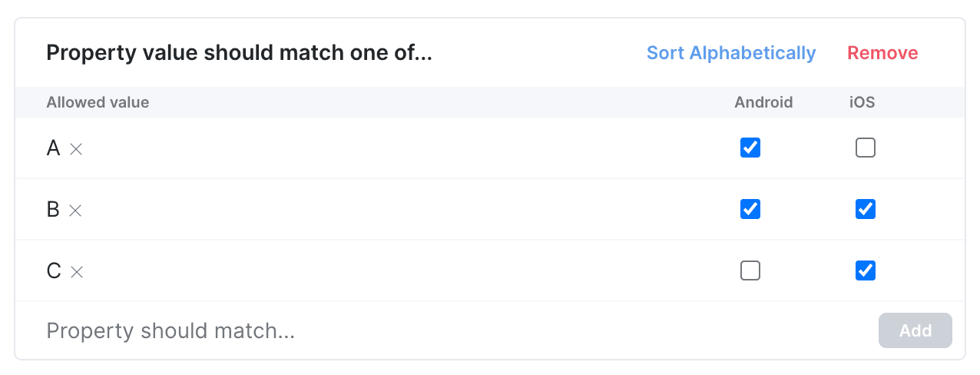Delete allowed value A with its X icon

(76, 149)
